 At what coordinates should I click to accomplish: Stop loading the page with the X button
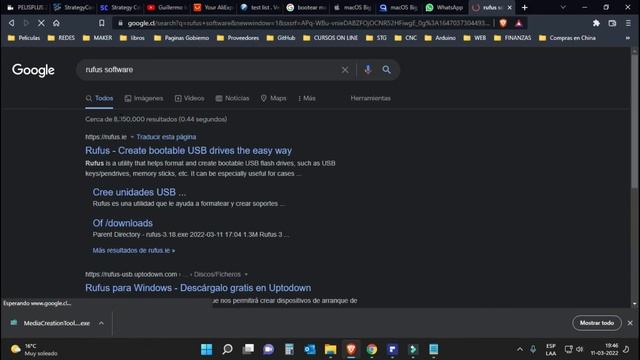(41, 23)
